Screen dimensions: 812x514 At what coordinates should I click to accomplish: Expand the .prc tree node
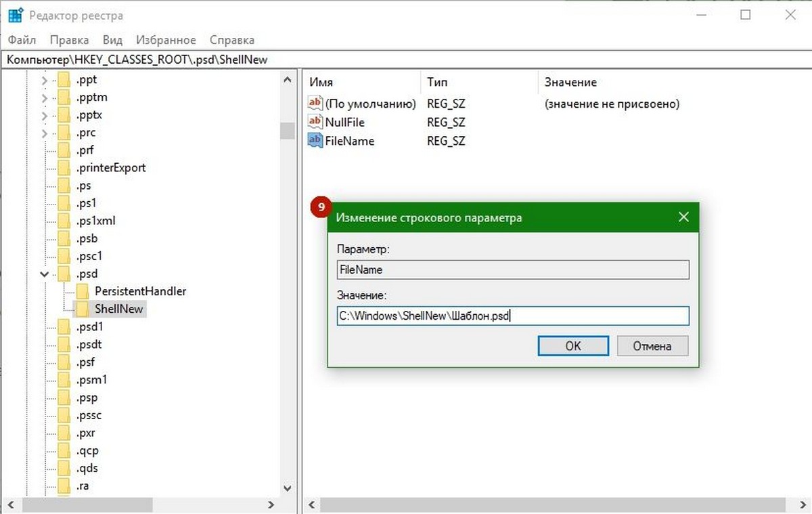click(x=45, y=133)
